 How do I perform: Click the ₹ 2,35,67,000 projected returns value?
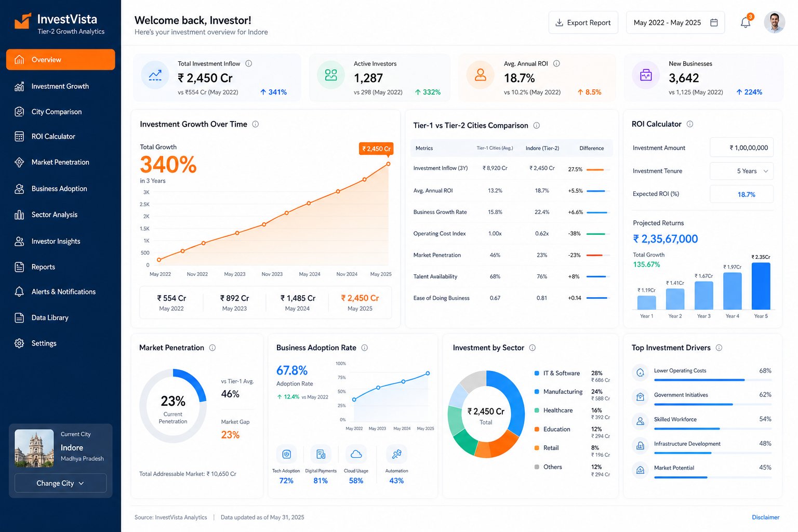666,239
